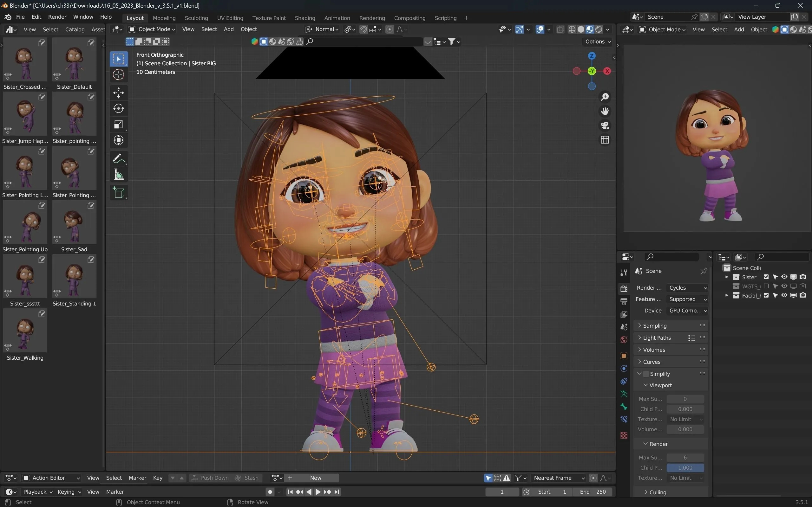The image size is (812, 507).
Task: Click the New action button
Action: (x=315, y=478)
